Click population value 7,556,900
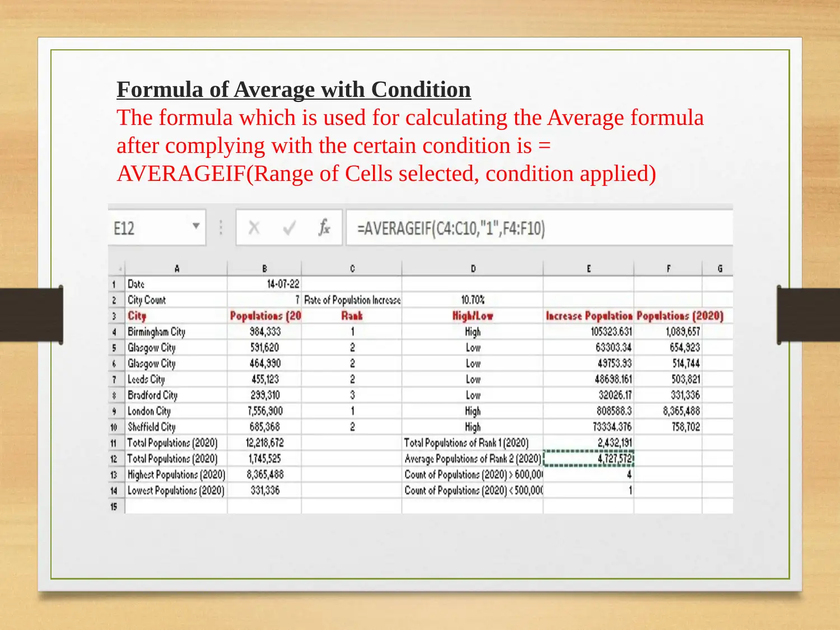 point(264,411)
